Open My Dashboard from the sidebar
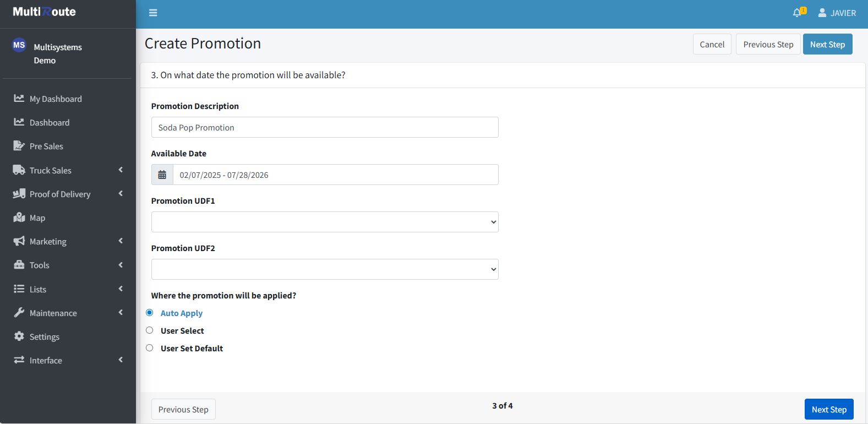 [x=55, y=99]
